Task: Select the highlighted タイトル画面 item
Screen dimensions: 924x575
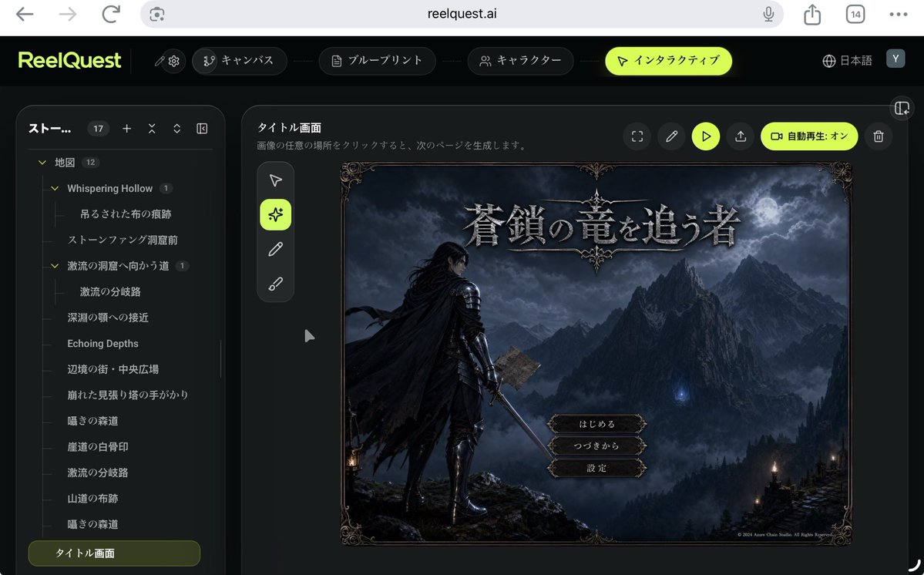Action: [x=114, y=553]
